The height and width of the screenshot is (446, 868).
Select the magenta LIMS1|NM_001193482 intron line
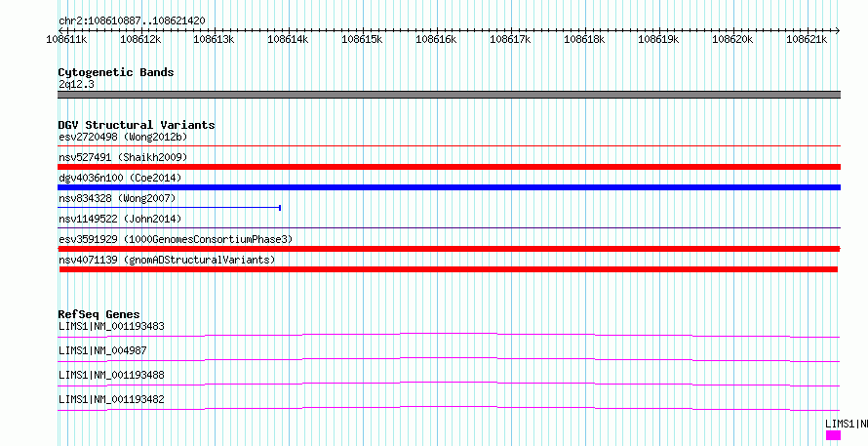coord(449,408)
